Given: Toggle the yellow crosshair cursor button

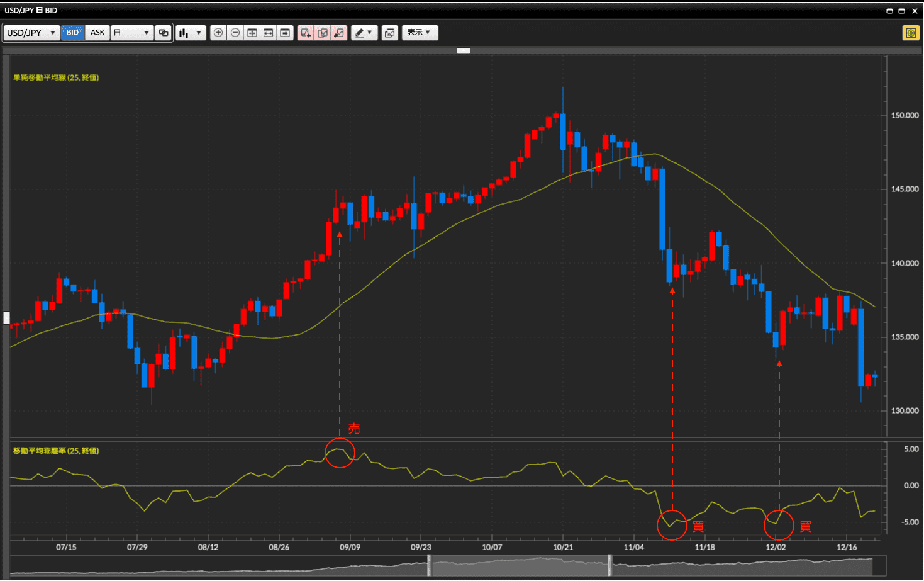Looking at the screenshot, I should (911, 33).
